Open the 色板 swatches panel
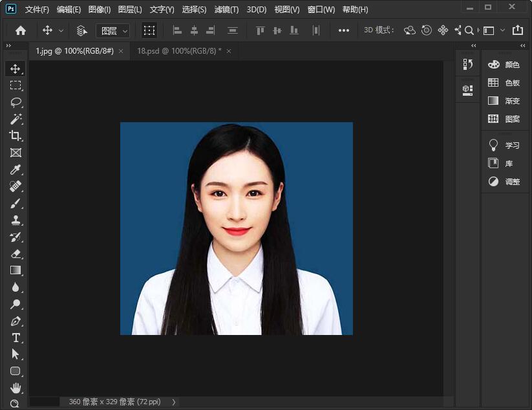The width and height of the screenshot is (532, 410). pyautogui.click(x=504, y=83)
